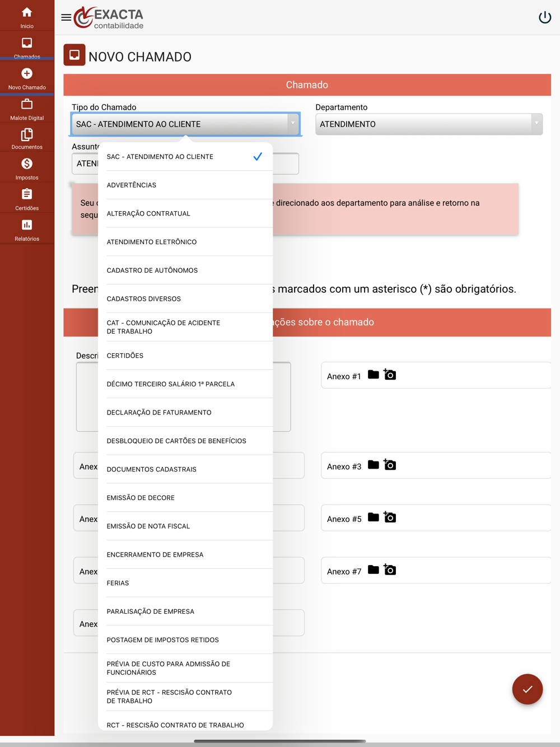560x747 pixels.
Task: Choose DECLARAÇÃO DE FATURAMENTO
Action: [x=185, y=413]
